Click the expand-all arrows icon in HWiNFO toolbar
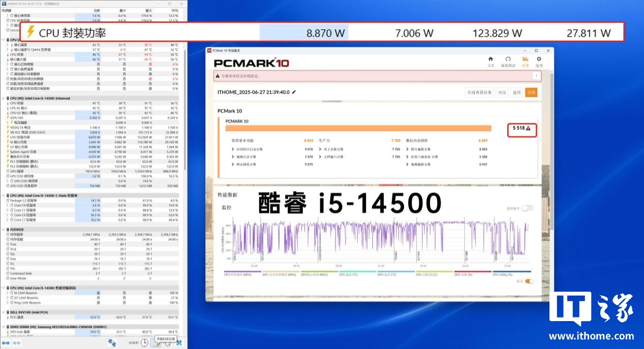 (x=6, y=343)
